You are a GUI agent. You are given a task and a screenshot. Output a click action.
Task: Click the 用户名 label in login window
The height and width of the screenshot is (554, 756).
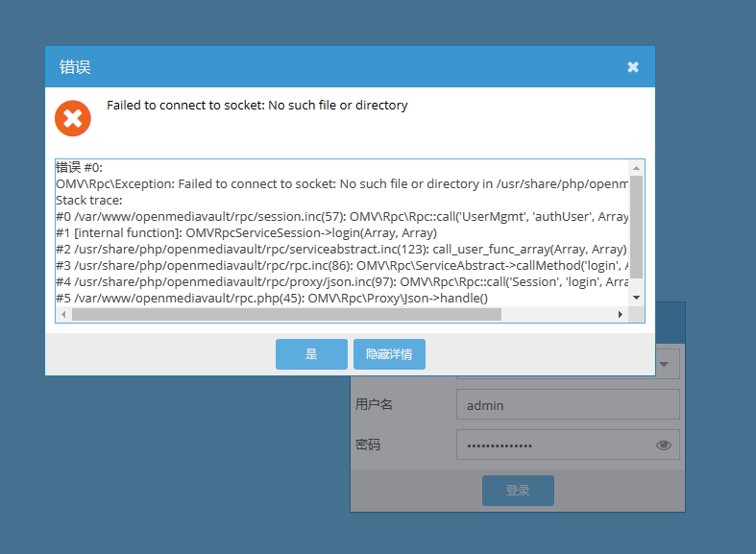pyautogui.click(x=374, y=404)
